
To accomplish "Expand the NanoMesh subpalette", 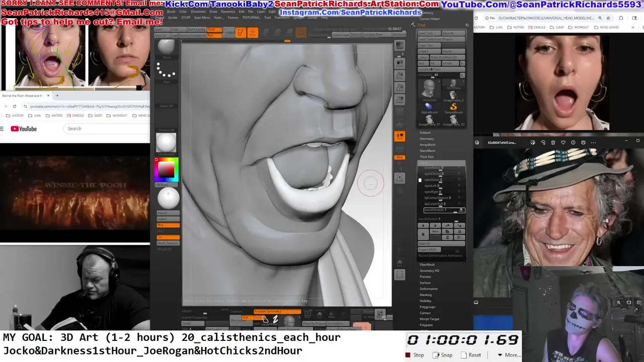I will pyautogui.click(x=428, y=151).
